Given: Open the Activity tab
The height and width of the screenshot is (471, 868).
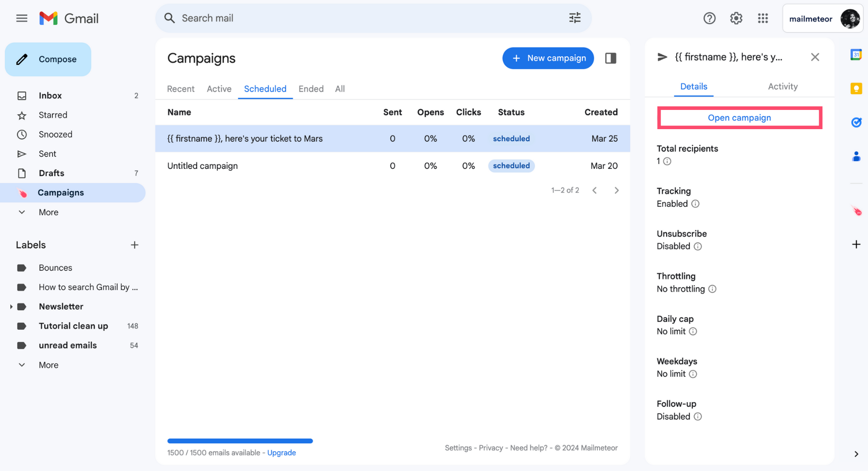Looking at the screenshot, I should pyautogui.click(x=783, y=87).
